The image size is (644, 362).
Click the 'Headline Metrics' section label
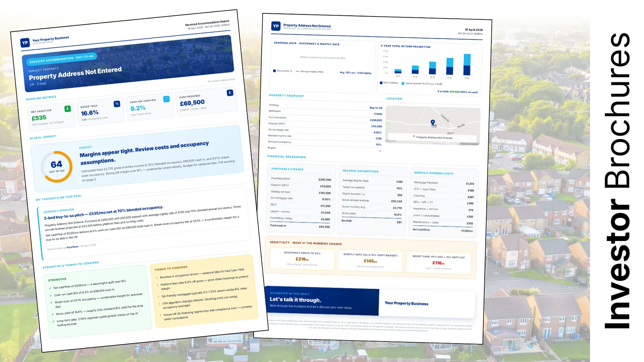point(41,98)
